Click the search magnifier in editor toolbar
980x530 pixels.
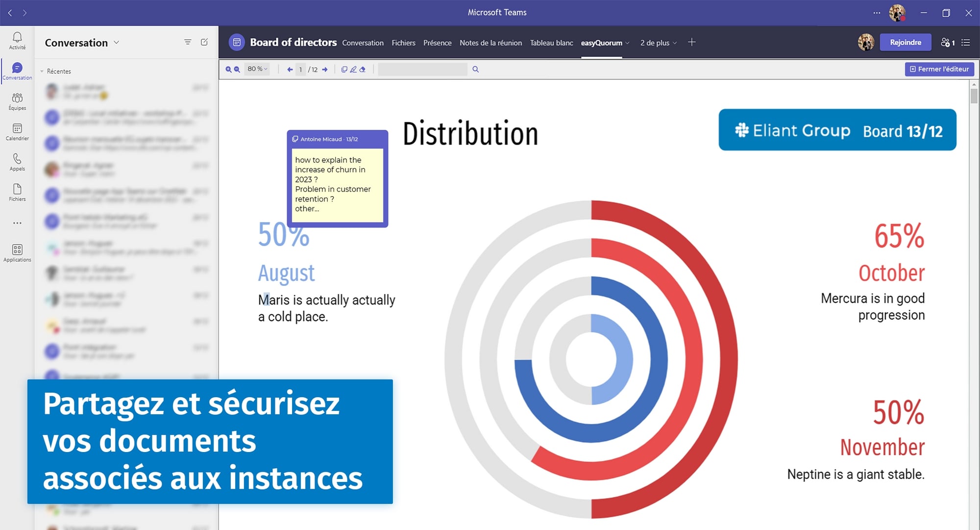(x=475, y=70)
